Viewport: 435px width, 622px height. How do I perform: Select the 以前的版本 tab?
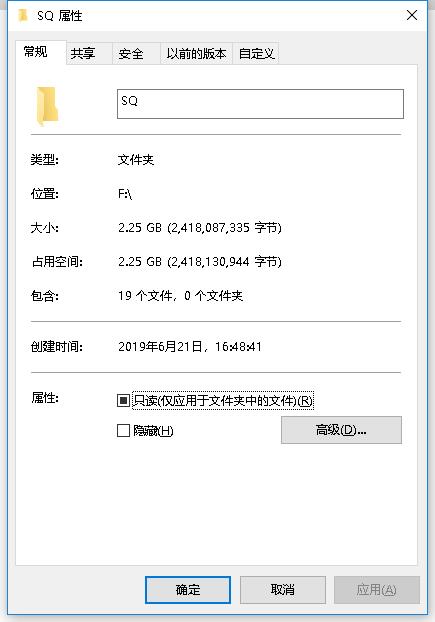pyautogui.click(x=196, y=53)
